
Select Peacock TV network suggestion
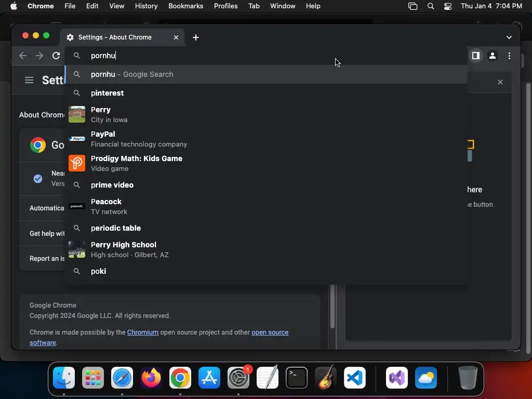coord(267,206)
